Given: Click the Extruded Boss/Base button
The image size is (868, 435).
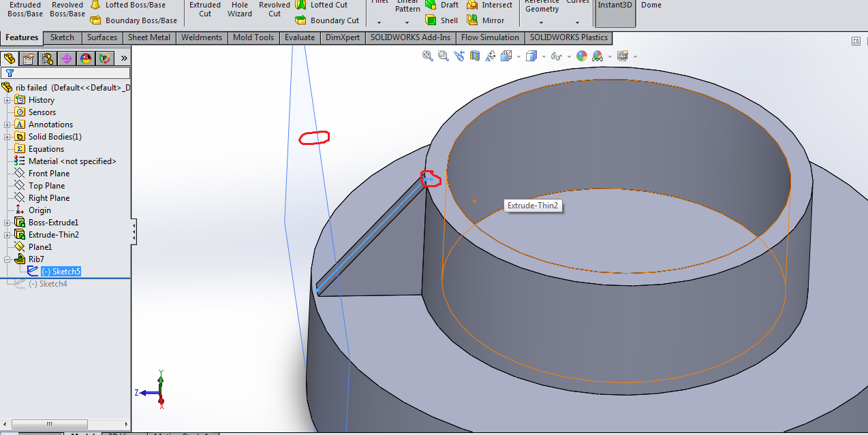Looking at the screenshot, I should [25, 9].
